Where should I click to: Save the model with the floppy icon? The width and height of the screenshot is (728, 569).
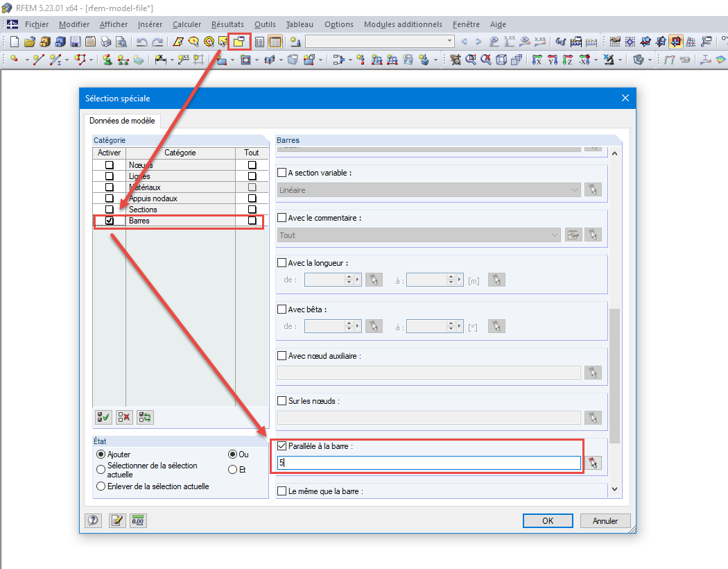point(75,42)
